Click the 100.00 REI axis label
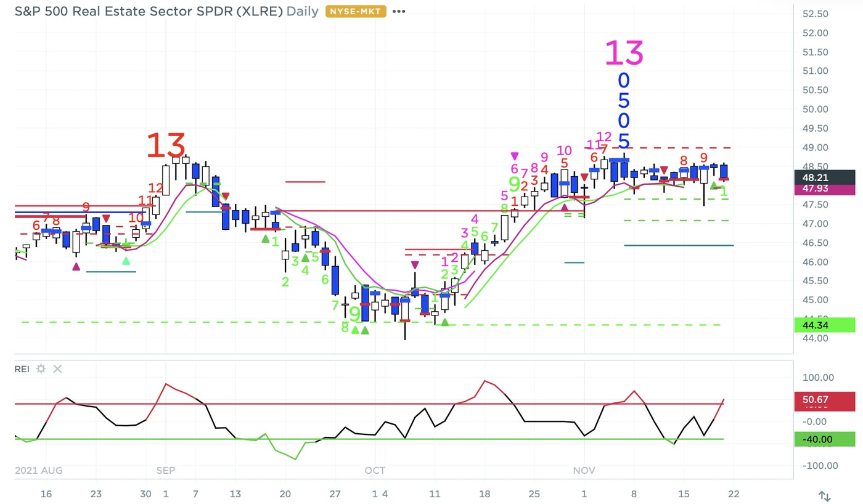Viewport: 863px width, 504px height. (x=818, y=378)
